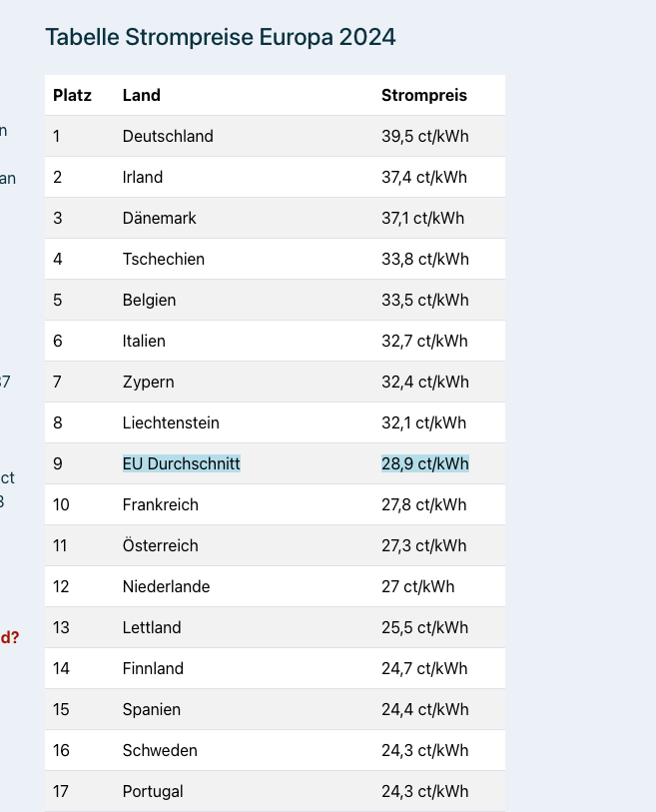The image size is (656, 812).
Task: Click the Strompreis column header
Action: (424, 95)
